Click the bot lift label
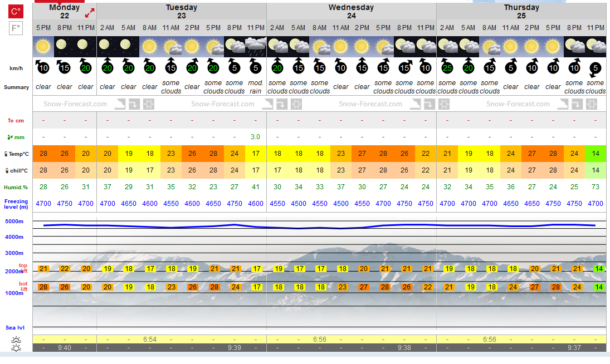This screenshot has width=610, height=364. pos(23,286)
